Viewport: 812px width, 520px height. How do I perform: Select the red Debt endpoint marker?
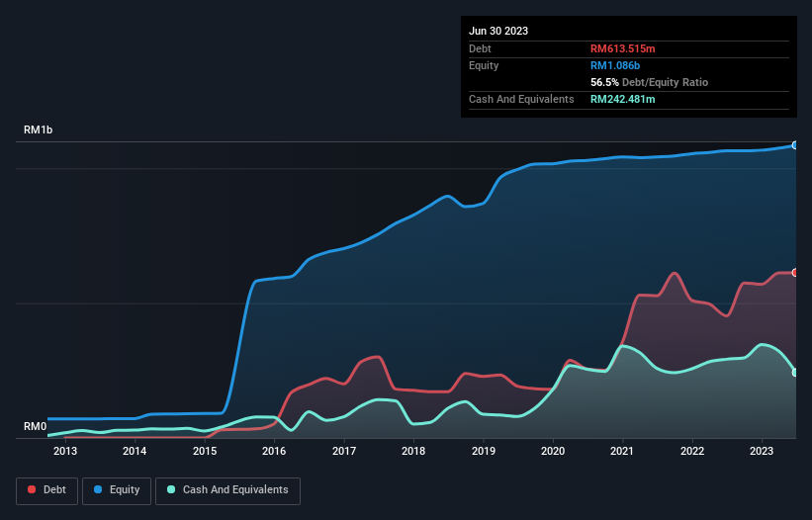click(x=795, y=273)
